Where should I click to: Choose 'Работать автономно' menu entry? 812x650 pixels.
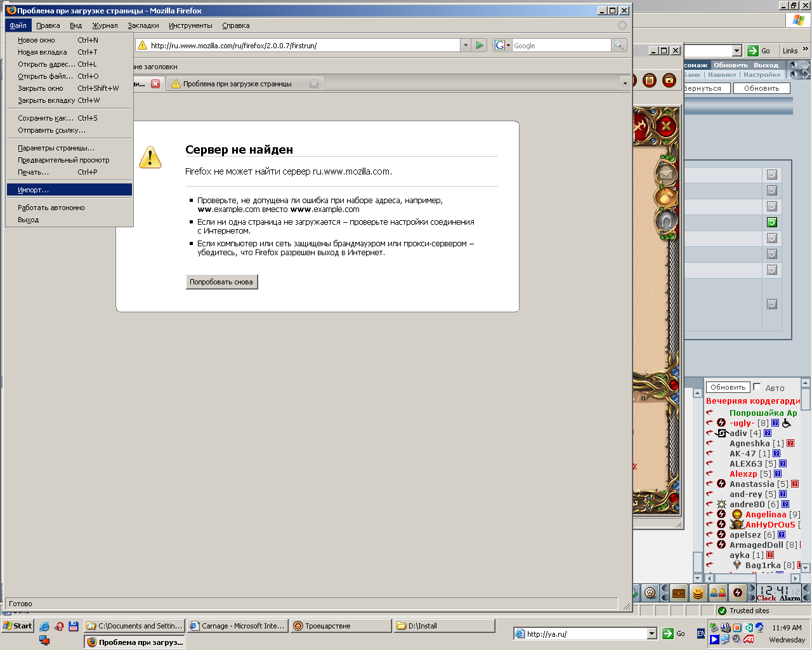(69, 208)
